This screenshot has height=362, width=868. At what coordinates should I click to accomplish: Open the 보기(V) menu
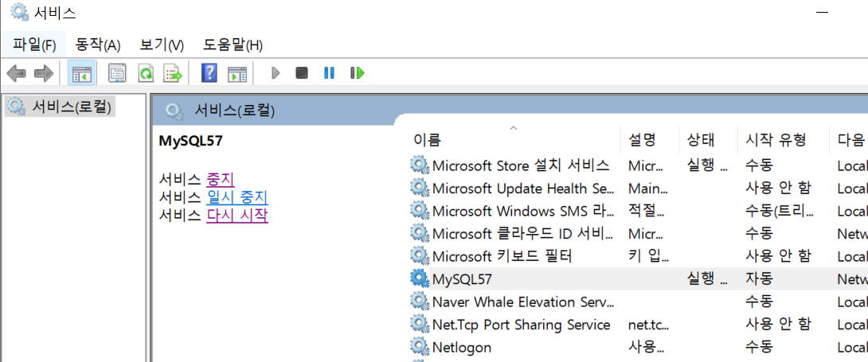(162, 45)
